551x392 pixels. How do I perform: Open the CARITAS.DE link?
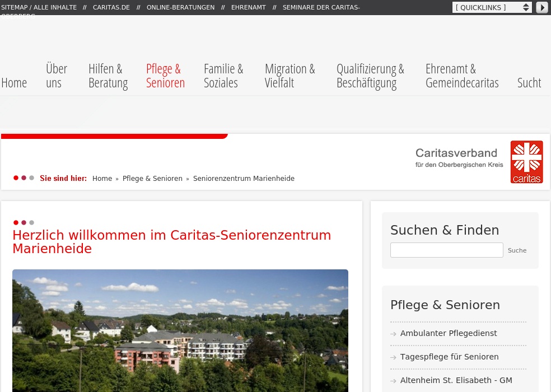pyautogui.click(x=111, y=7)
